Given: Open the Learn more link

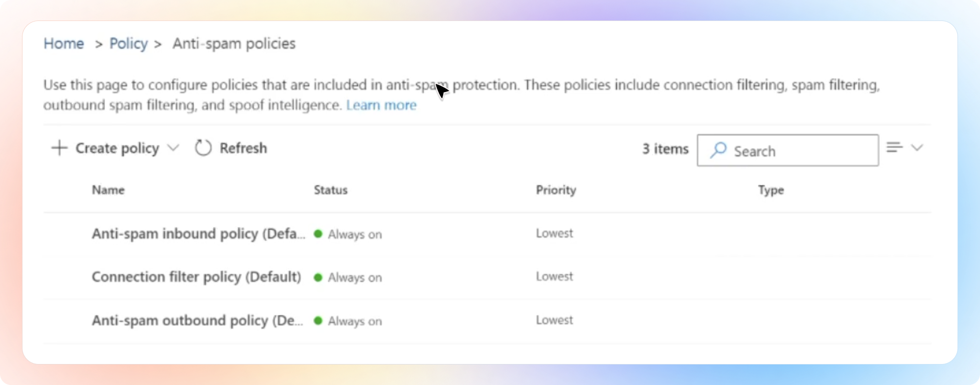Looking at the screenshot, I should click(x=381, y=105).
